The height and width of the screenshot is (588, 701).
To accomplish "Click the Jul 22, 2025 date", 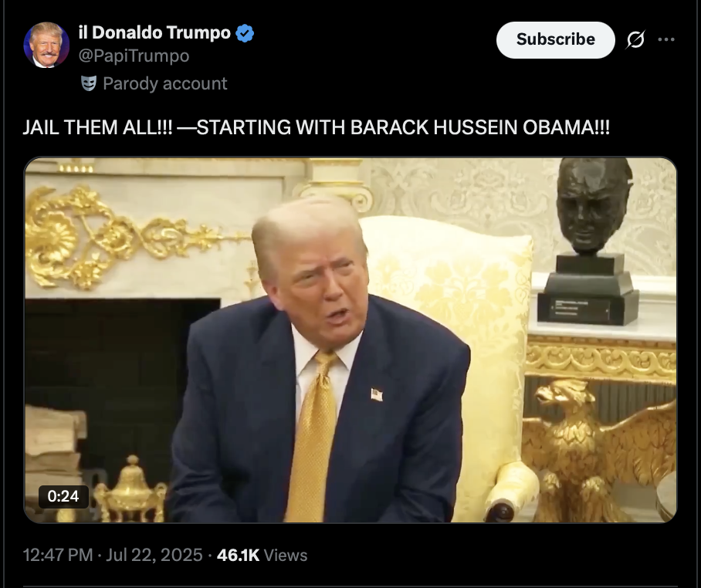I will (154, 555).
